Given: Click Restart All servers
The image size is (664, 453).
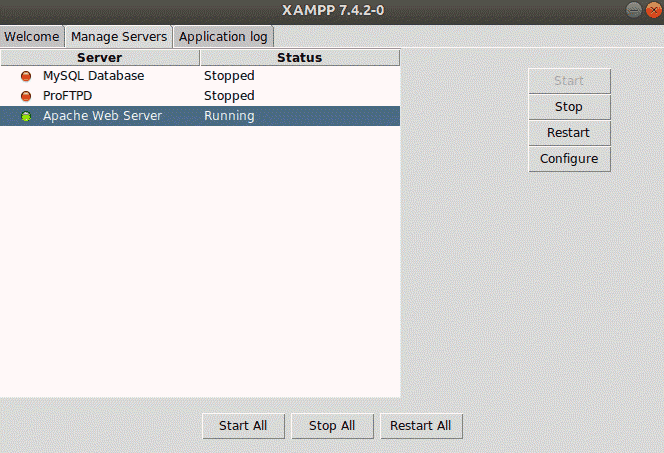Looking at the screenshot, I should pos(421,425).
